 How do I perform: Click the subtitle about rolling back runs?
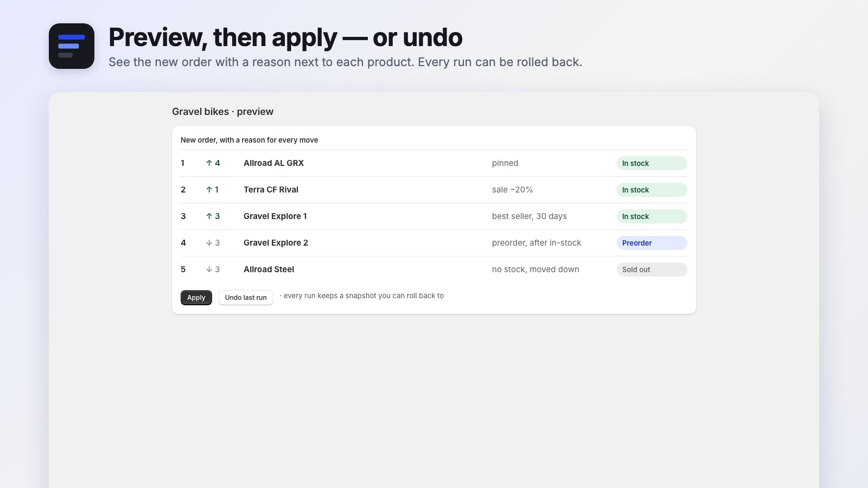tap(346, 62)
